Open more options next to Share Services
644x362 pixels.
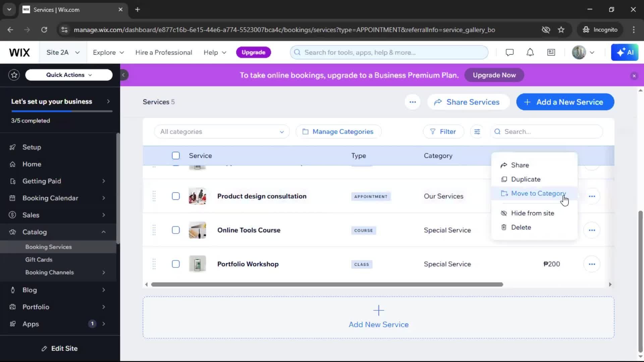[x=413, y=102]
